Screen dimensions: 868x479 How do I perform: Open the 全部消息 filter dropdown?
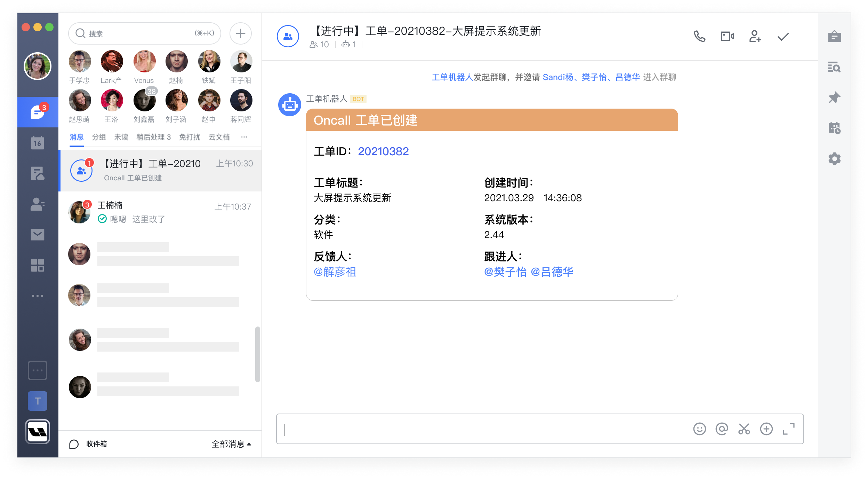231,444
